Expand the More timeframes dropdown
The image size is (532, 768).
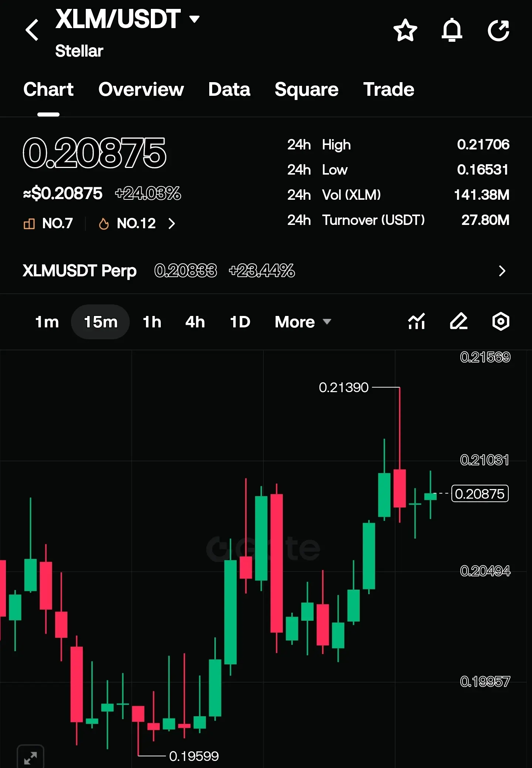pos(303,322)
